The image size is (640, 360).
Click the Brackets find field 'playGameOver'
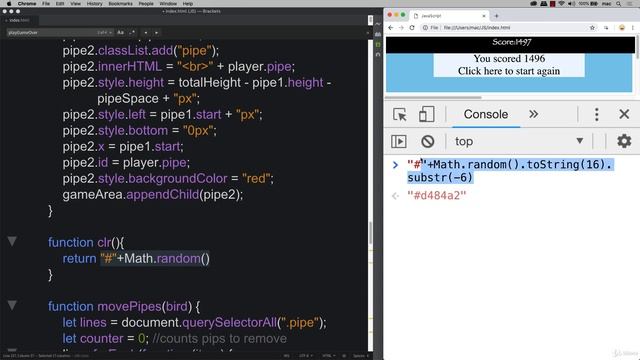[x=60, y=32]
